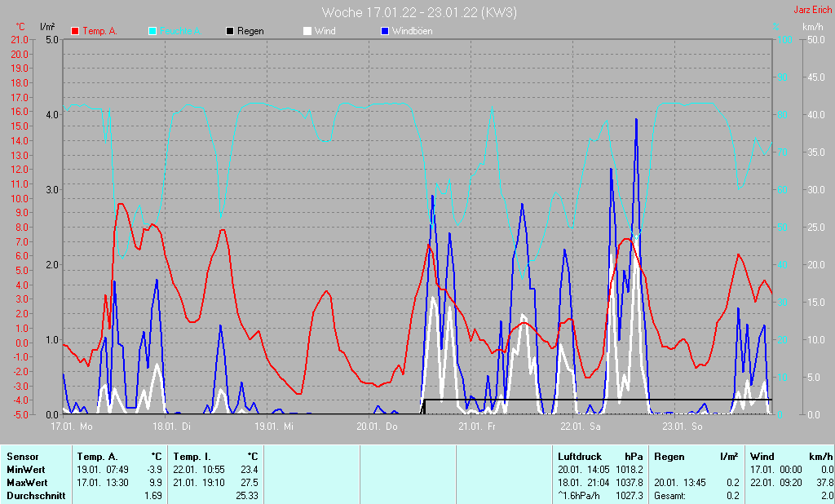Screen dimensions: 835x504
Task: Click the red Temp. A. legend swatch
Action: (x=76, y=31)
